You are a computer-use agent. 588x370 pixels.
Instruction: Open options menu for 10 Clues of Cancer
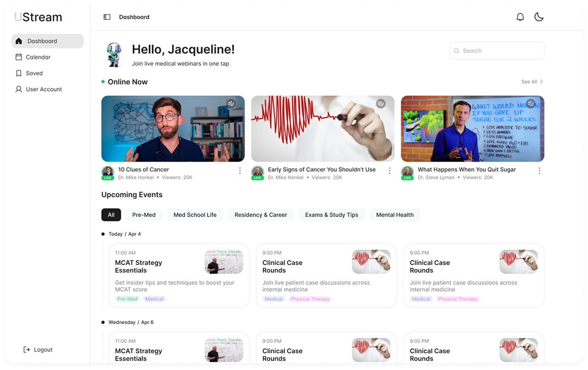tap(240, 170)
